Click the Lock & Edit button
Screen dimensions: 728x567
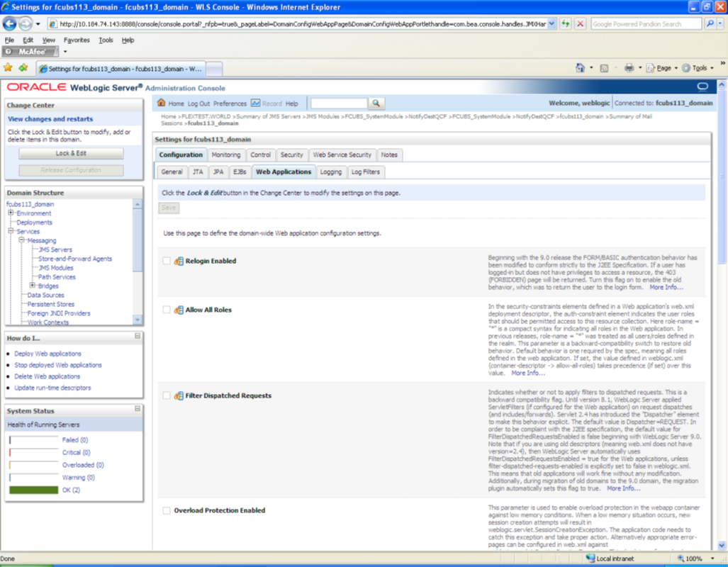[71, 153]
